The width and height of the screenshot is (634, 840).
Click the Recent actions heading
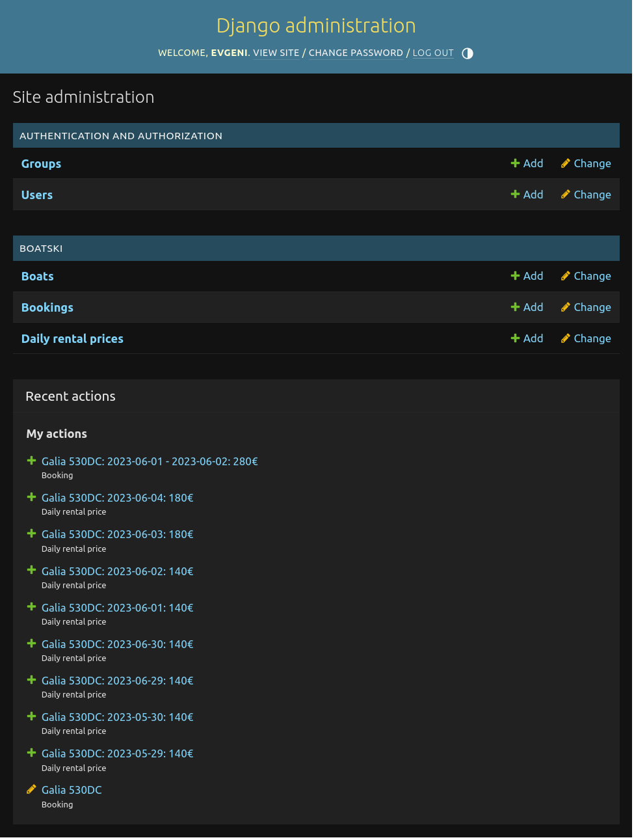(70, 396)
